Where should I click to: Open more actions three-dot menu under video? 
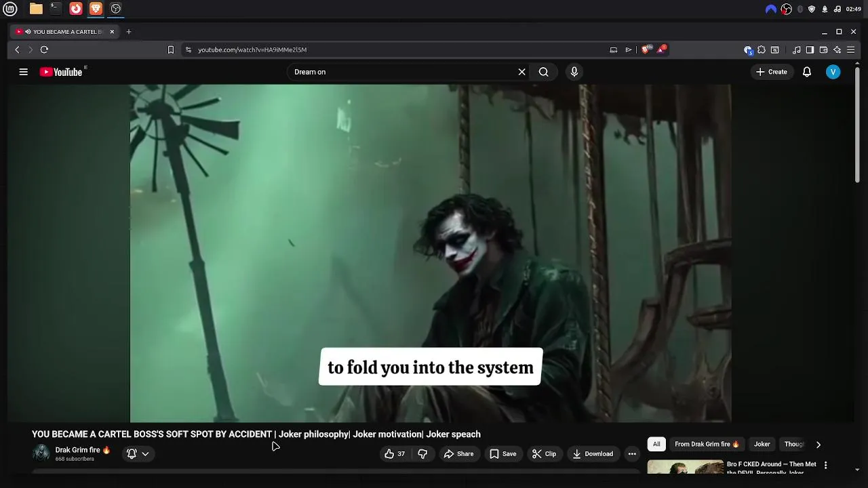tap(632, 454)
